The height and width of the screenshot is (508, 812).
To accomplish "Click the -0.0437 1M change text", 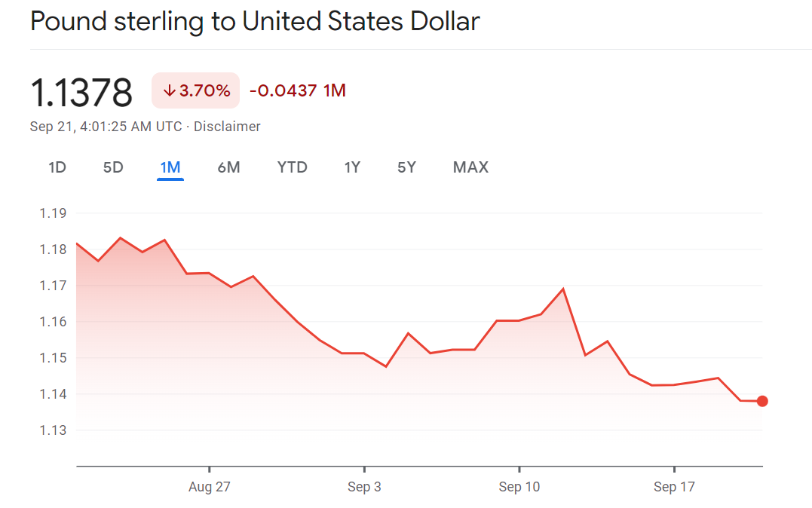I will [x=297, y=91].
